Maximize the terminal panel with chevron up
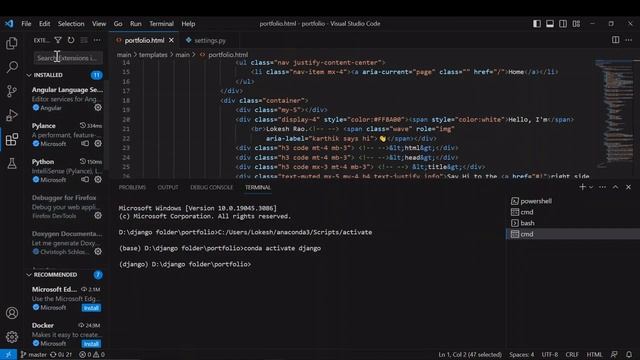Viewport: 640px width, 360px height. coord(616,187)
